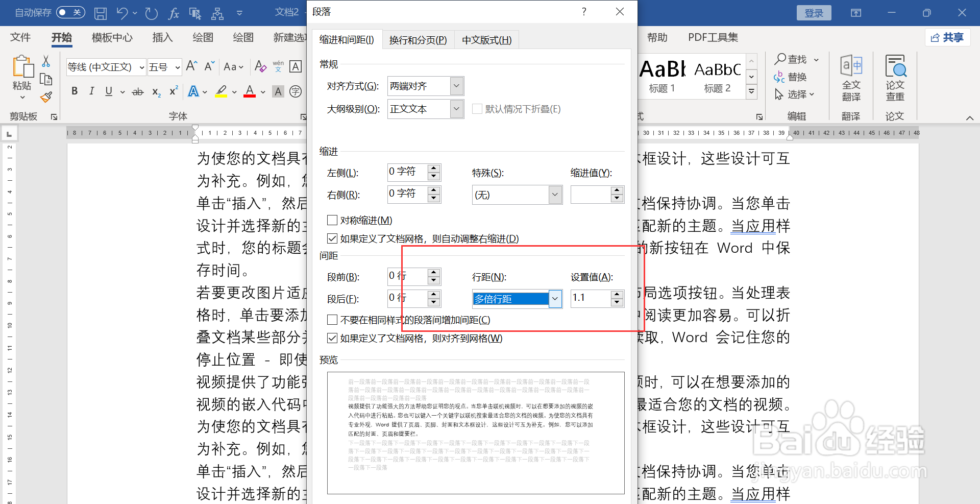
Task: Click the yellow text highlight color icon
Action: (x=221, y=91)
